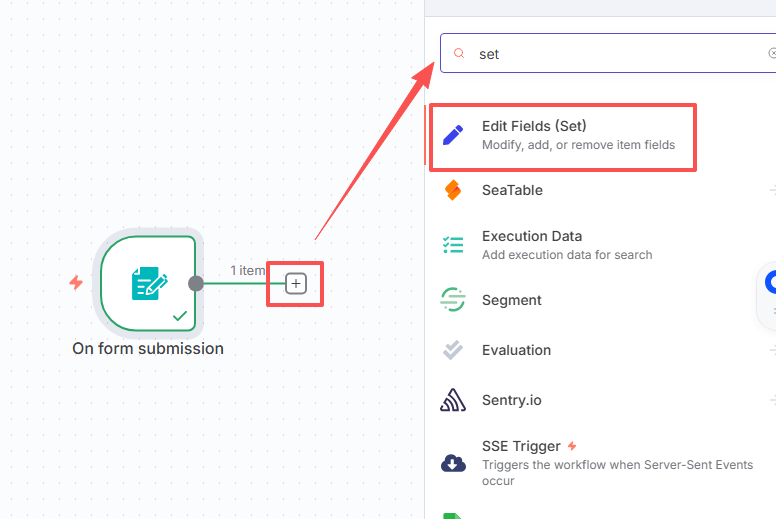
Task: Click the trigger lightning bolt icon
Action: pyautogui.click(x=76, y=283)
